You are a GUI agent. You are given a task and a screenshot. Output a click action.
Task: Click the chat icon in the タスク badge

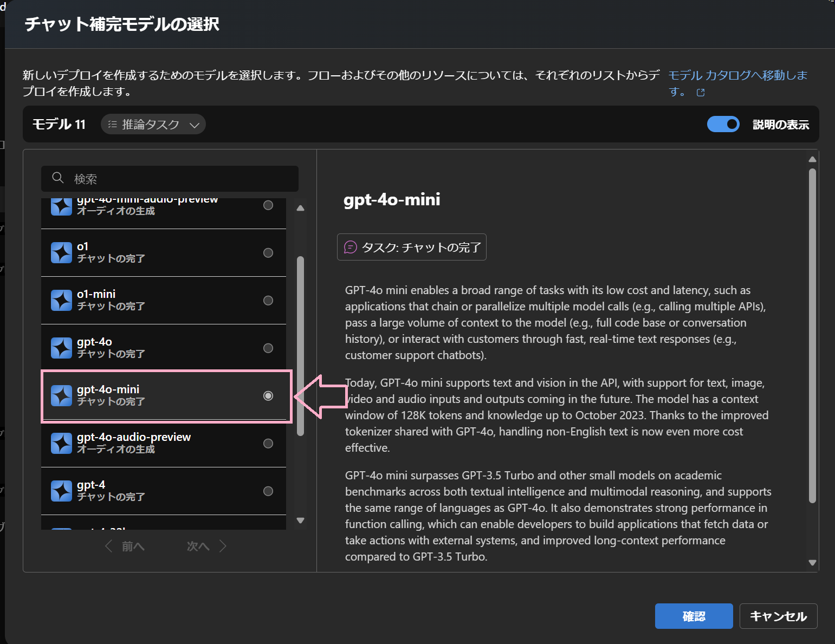pyautogui.click(x=351, y=247)
